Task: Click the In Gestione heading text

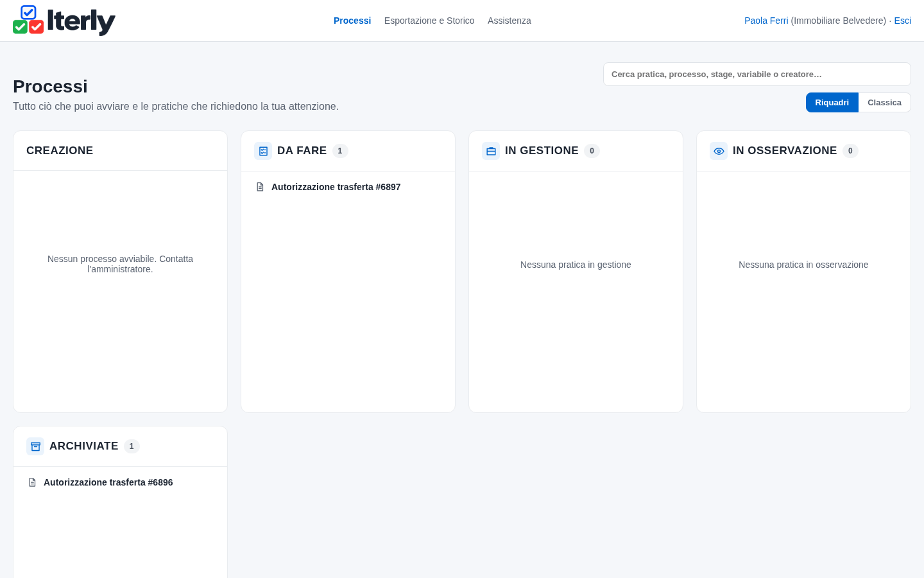Action: point(542,150)
